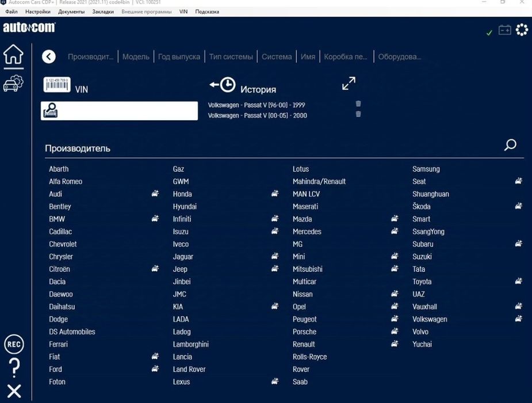Choose manufacturer Citroën

tap(59, 269)
